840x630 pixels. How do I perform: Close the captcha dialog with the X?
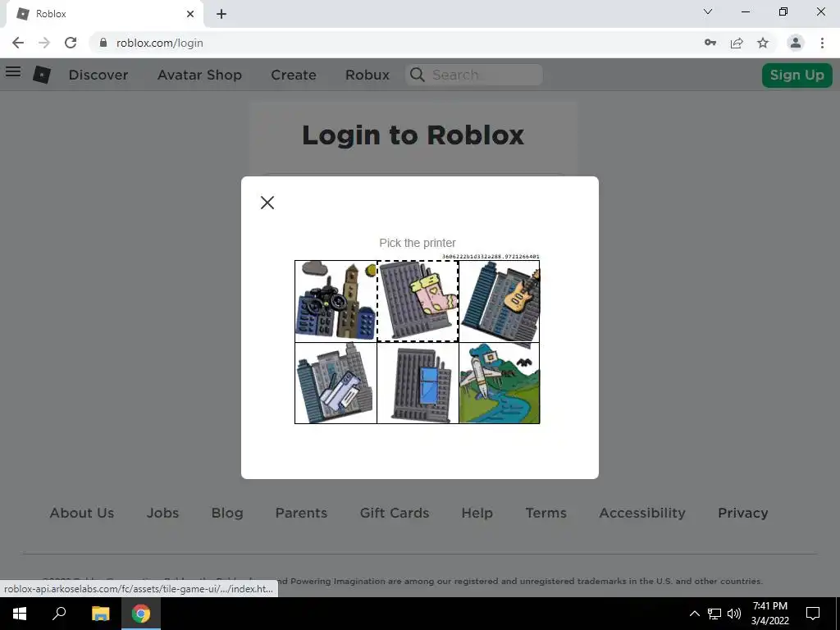pyautogui.click(x=267, y=203)
